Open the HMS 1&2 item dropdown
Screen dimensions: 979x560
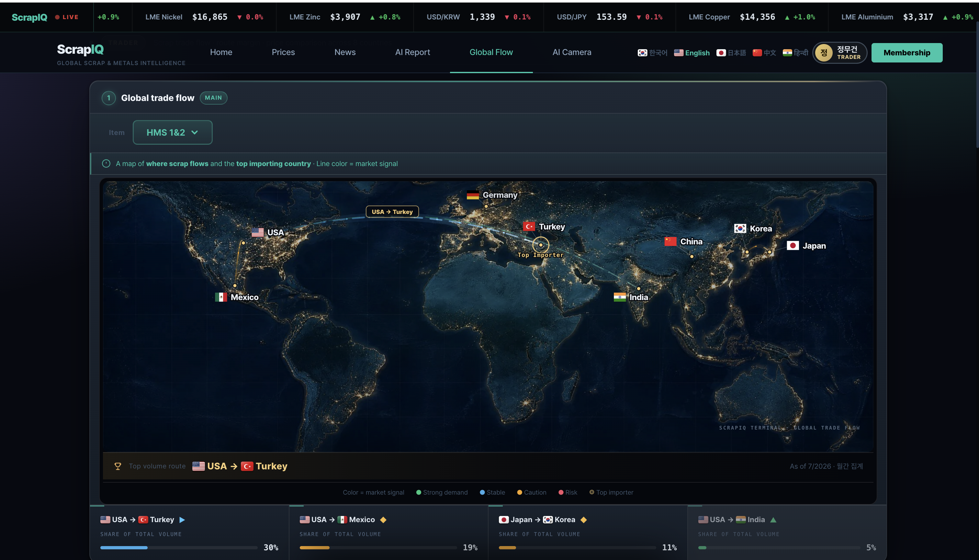[172, 132]
